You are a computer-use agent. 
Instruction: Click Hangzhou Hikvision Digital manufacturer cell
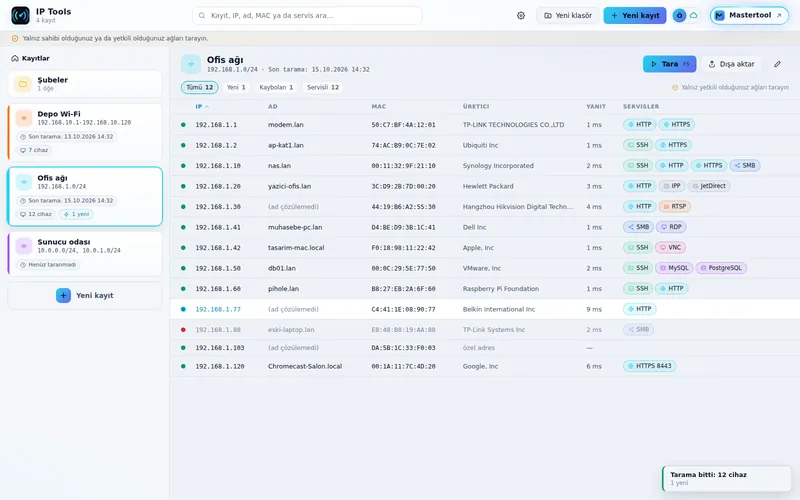click(517, 207)
